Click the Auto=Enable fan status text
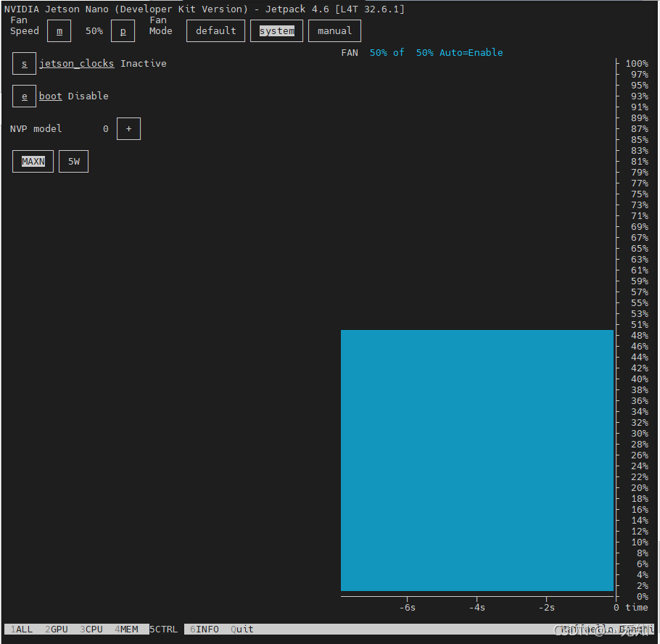 [471, 53]
